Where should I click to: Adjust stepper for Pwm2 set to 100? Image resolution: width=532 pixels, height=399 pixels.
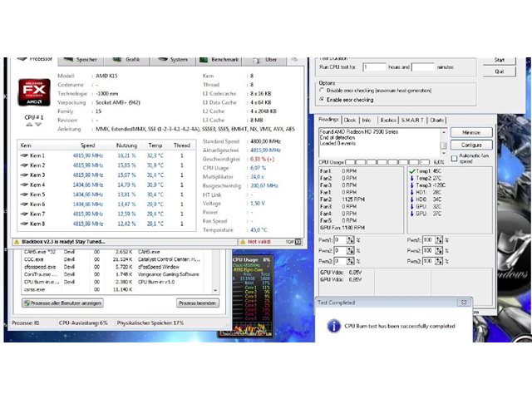coord(439,251)
